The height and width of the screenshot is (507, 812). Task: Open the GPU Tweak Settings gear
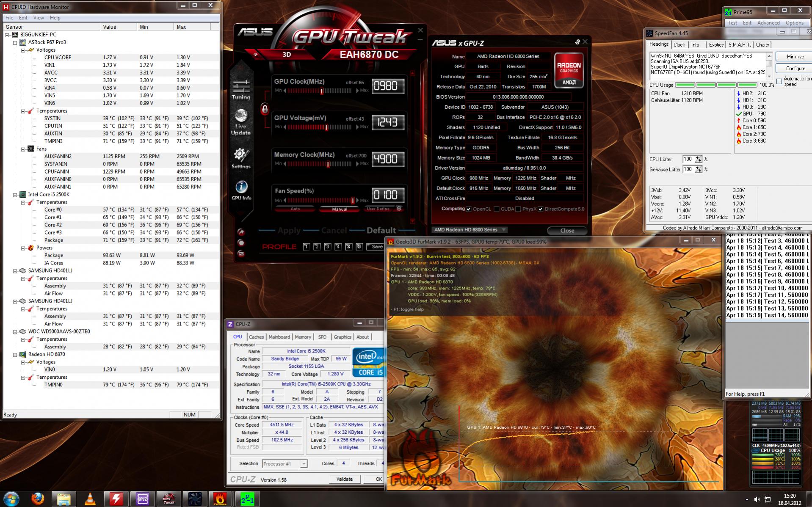coord(241,158)
